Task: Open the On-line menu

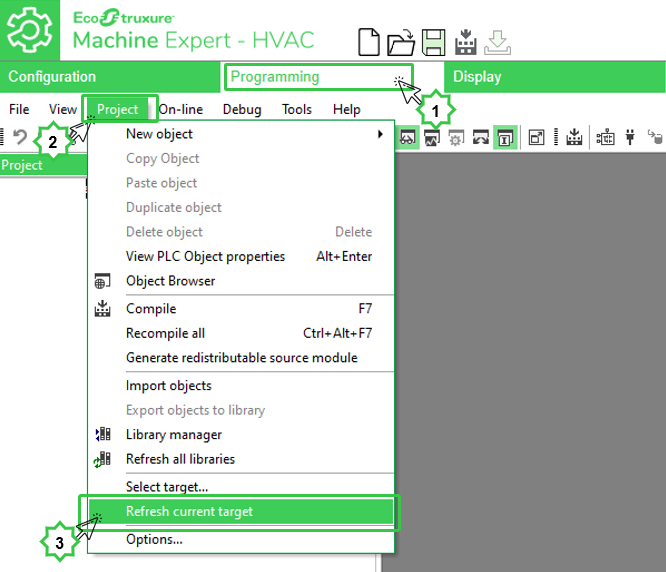Action: pyautogui.click(x=181, y=109)
